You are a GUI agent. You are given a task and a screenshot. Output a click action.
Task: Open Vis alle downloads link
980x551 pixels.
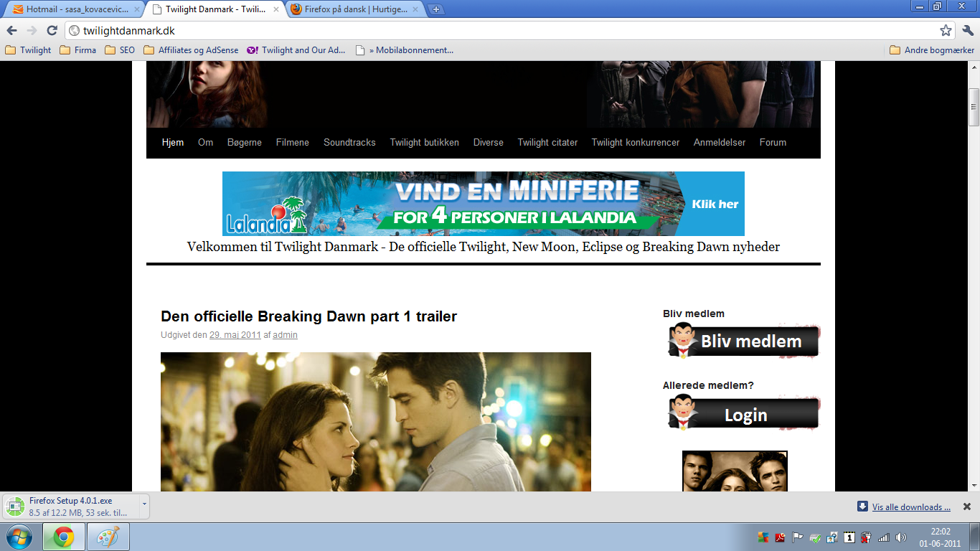click(911, 507)
